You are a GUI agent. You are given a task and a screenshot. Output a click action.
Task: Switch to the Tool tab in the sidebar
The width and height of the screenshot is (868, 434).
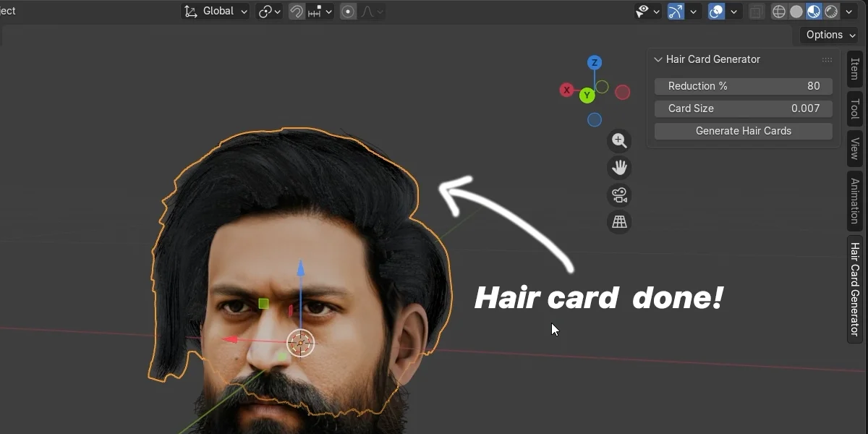point(854,109)
